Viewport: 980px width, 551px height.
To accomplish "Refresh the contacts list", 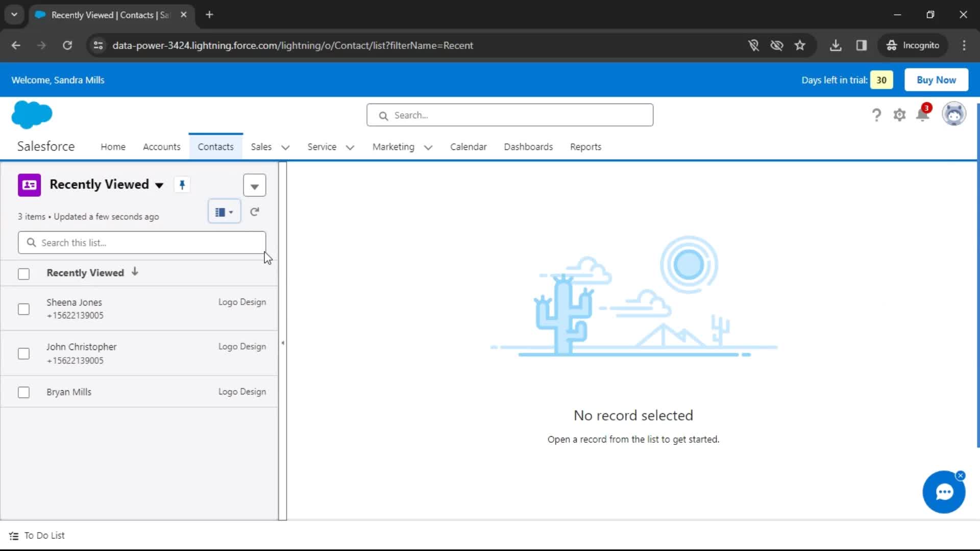I will (x=255, y=212).
